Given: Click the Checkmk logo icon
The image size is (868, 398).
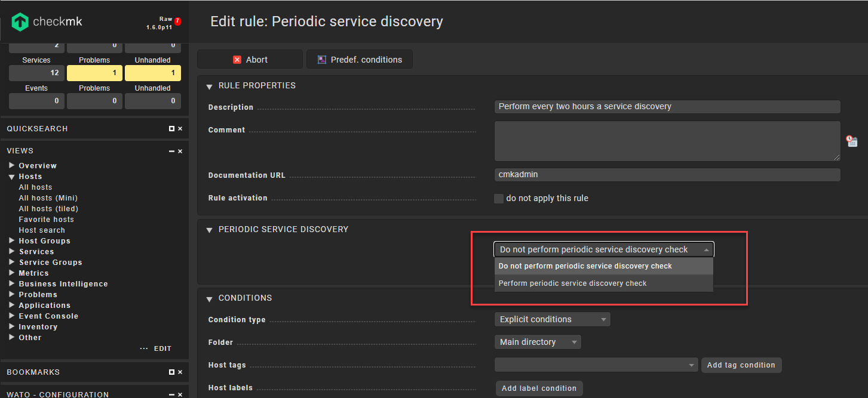Looking at the screenshot, I should coord(20,22).
